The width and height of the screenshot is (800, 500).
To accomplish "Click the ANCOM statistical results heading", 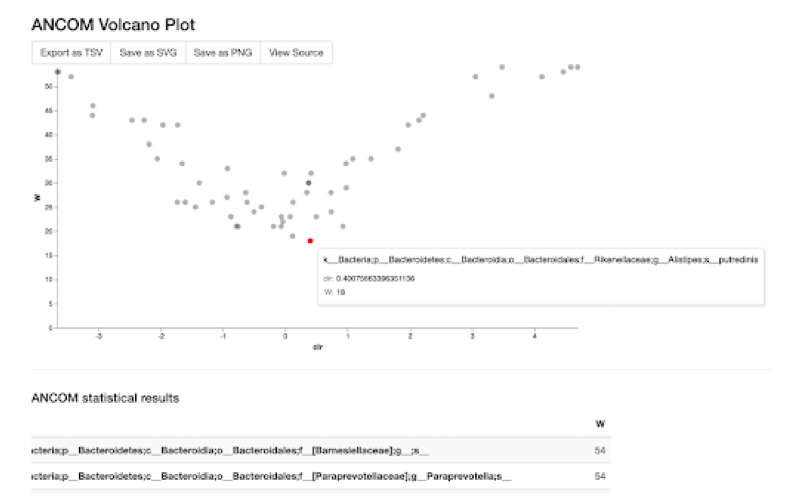I will coord(105,397).
